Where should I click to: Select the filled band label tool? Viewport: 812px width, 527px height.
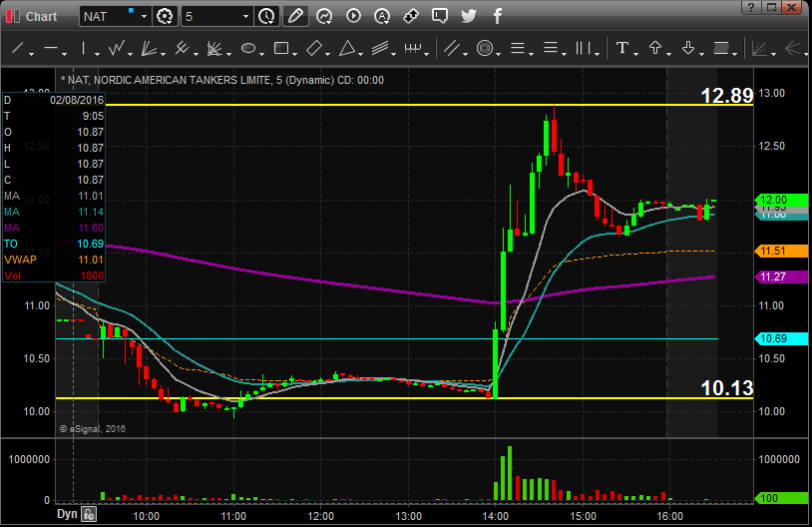(x=721, y=49)
